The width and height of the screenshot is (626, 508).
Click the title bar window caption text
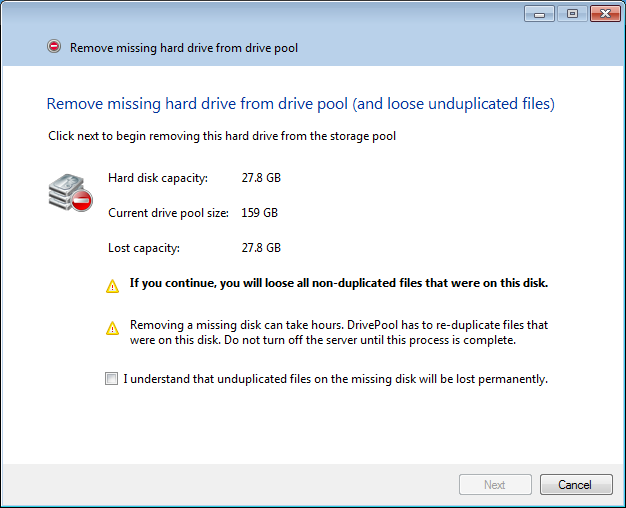[x=184, y=47]
